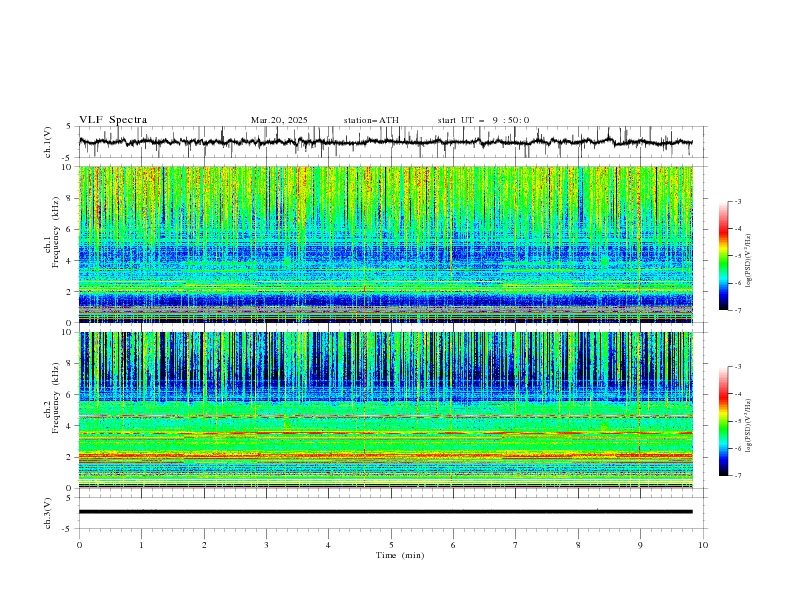Click the "3" time axis tick label
792x612 pixels.
pyautogui.click(x=266, y=545)
